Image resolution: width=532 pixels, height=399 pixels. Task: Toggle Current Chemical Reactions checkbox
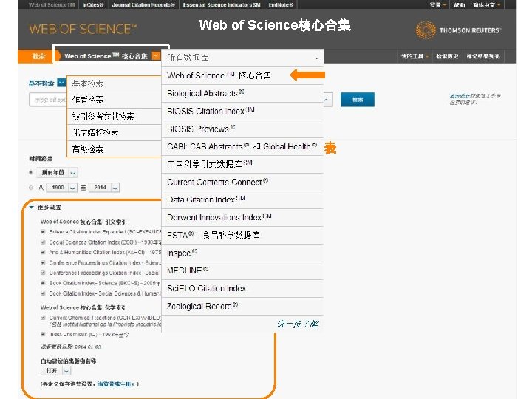(x=43, y=318)
